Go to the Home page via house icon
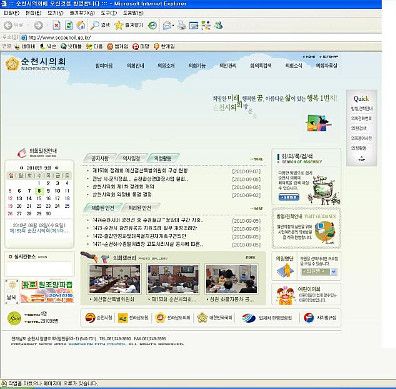This screenshot has width=396, height=389. click(x=81, y=25)
